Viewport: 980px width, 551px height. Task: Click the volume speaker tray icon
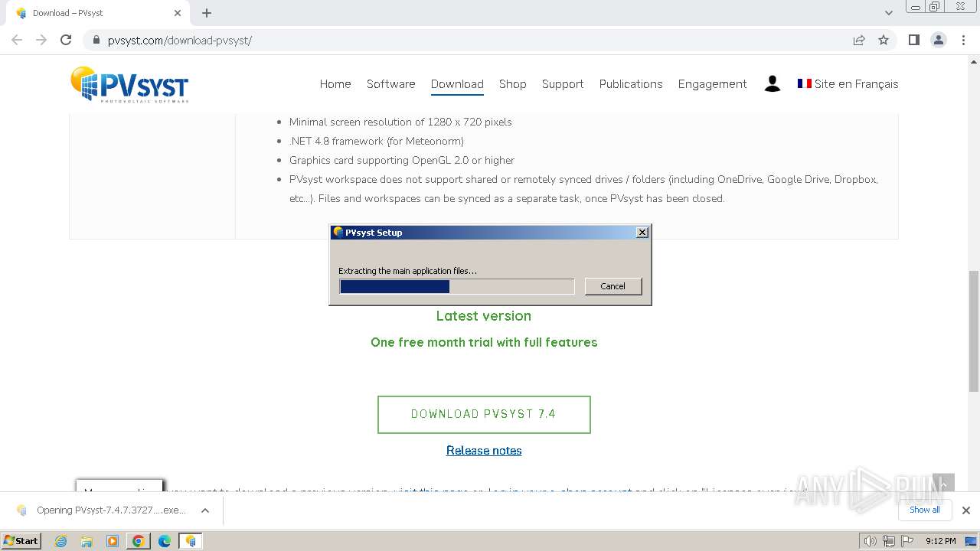(x=871, y=541)
